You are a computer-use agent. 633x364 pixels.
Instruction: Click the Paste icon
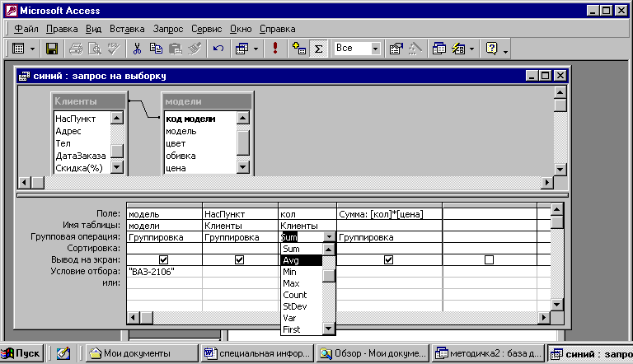(x=176, y=49)
